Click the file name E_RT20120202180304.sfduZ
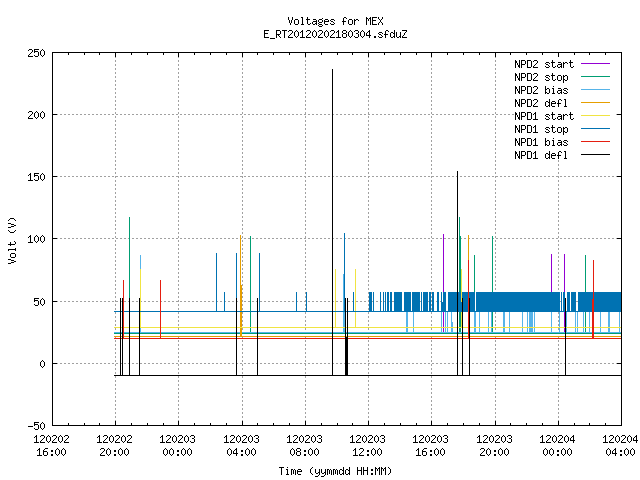Screen dimensions: 640x480 click(335, 34)
